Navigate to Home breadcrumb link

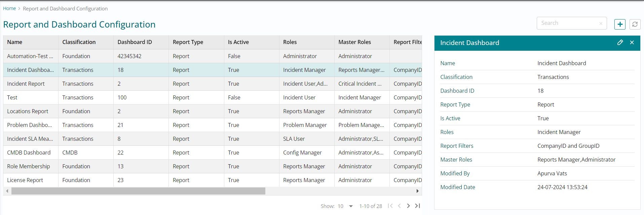9,8
